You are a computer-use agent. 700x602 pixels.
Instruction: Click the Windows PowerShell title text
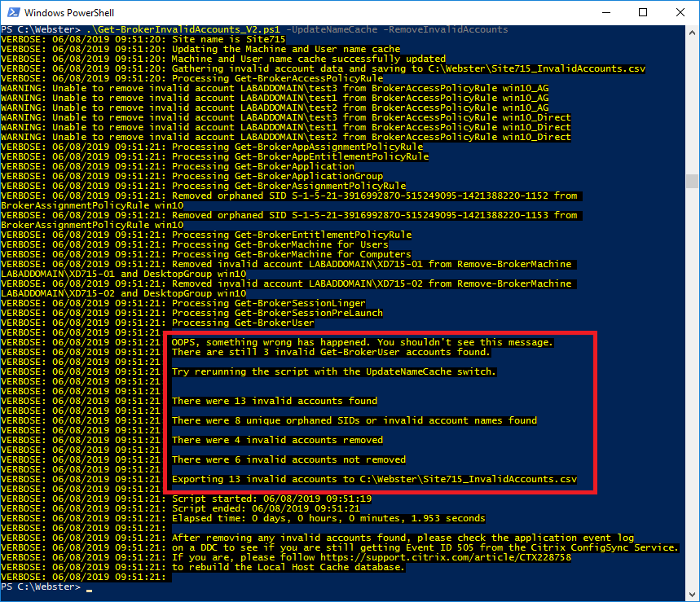(68, 13)
